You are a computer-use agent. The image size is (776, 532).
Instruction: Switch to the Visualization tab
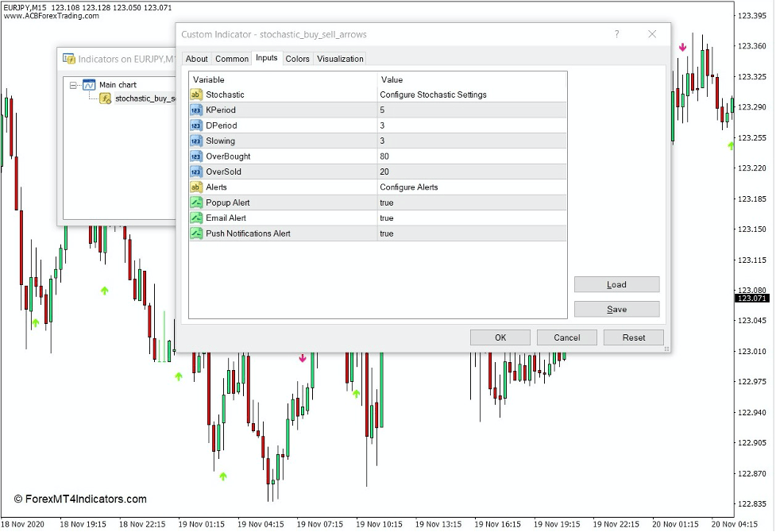pyautogui.click(x=340, y=58)
